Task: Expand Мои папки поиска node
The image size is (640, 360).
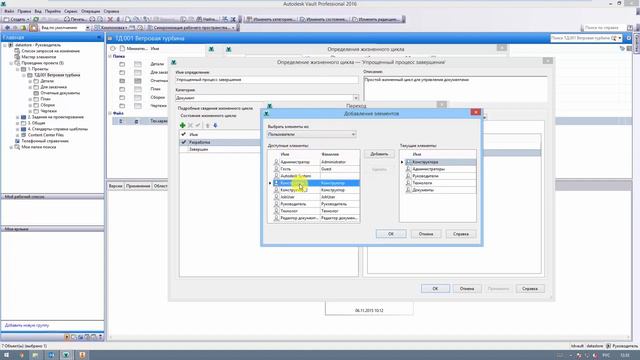Action: 11,147
